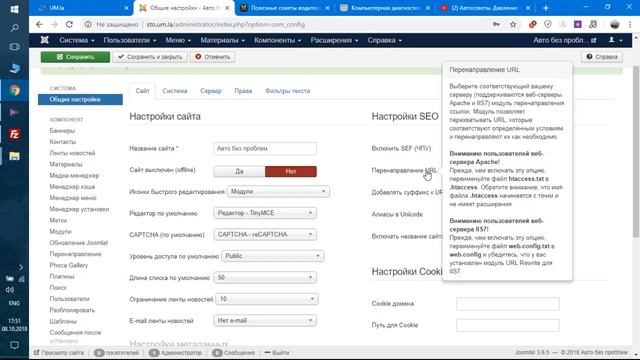Click Сохранить и закрыть button

click(x=150, y=57)
